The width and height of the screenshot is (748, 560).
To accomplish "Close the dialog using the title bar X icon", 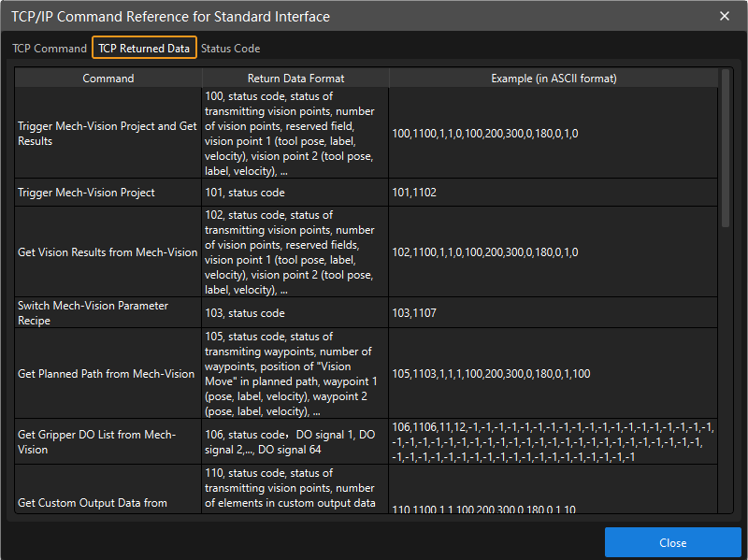I will point(725,16).
